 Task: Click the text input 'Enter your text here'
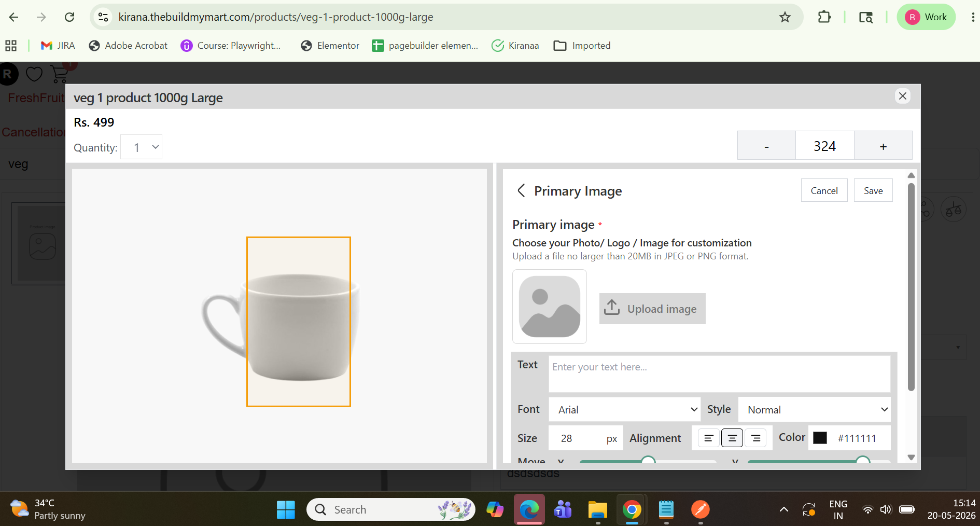(719, 373)
